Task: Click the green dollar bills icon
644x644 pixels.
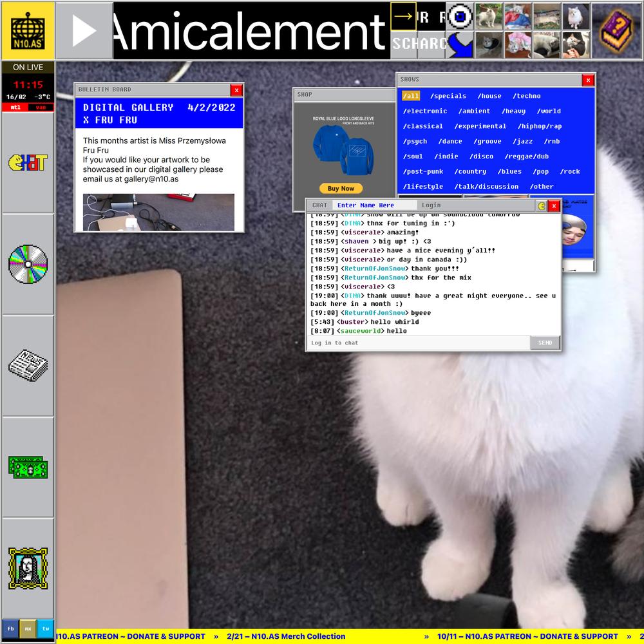Action: tap(28, 466)
